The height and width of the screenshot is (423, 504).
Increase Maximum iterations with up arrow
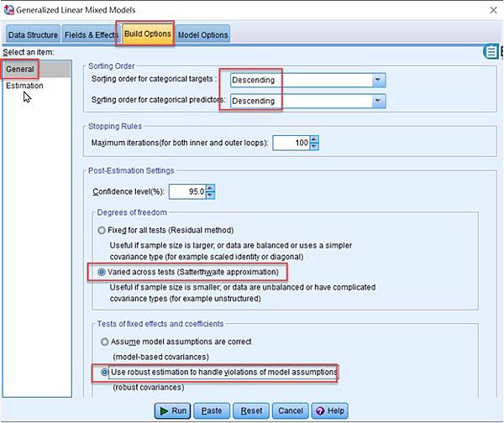point(314,139)
